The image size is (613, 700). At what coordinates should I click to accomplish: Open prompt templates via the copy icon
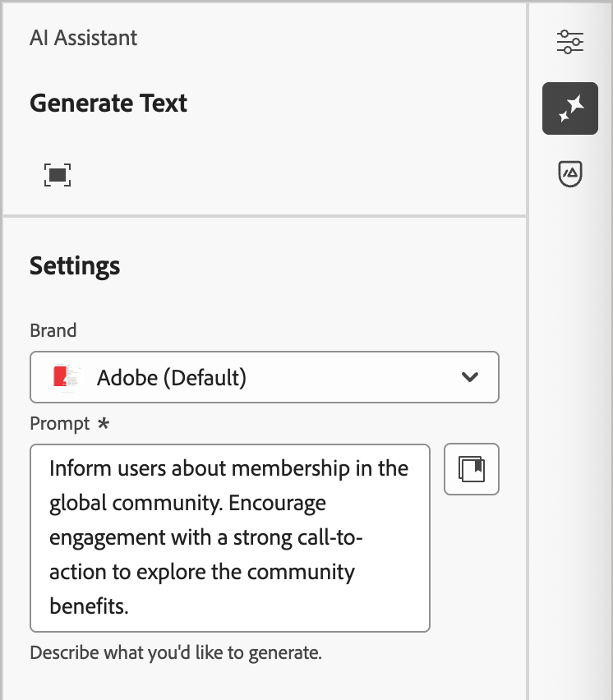(471, 468)
